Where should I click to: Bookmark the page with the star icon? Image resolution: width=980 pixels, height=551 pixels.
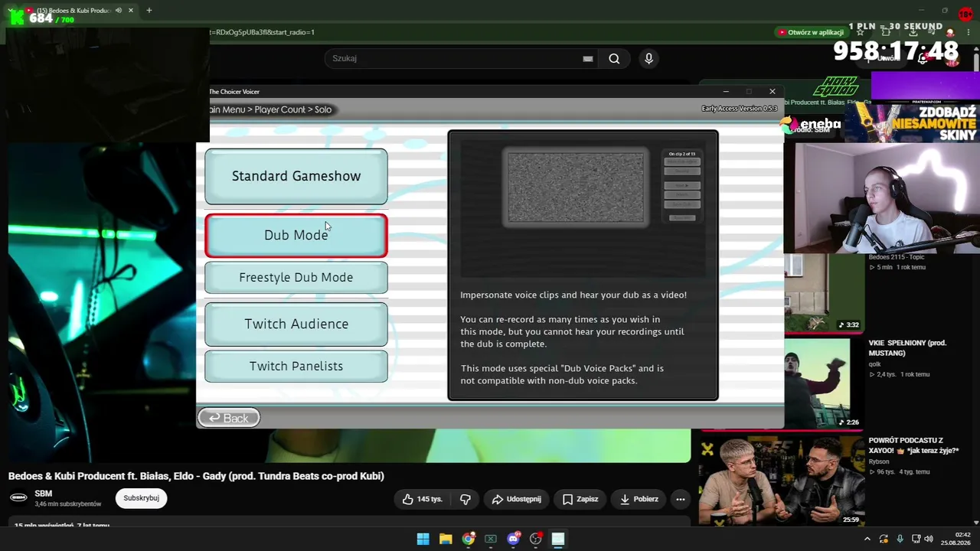pos(861,32)
